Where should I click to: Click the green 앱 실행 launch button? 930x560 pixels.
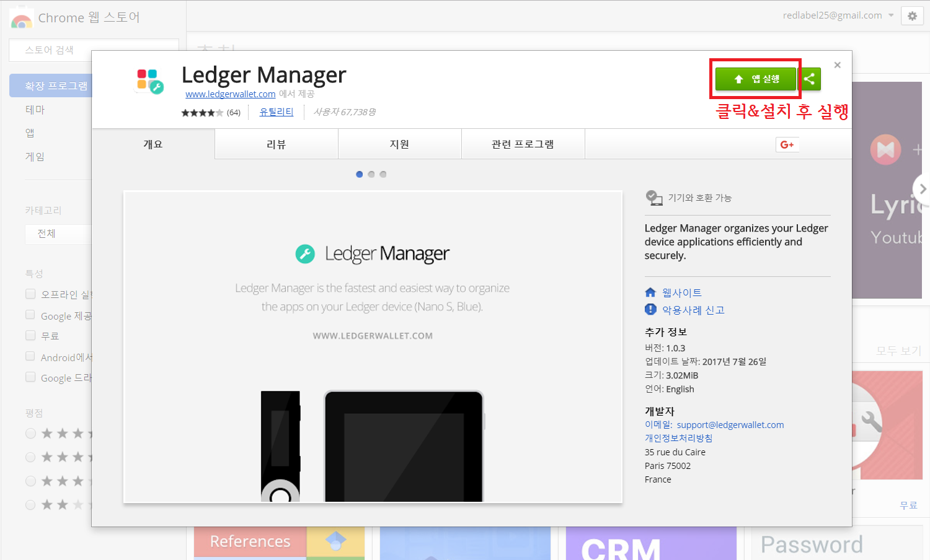[x=755, y=79]
